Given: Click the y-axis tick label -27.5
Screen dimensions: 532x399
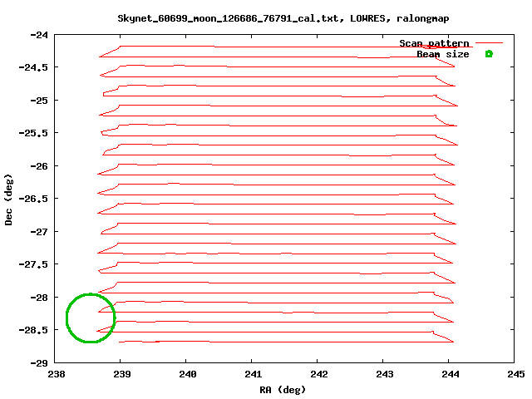Looking at the screenshot, I should point(33,264).
